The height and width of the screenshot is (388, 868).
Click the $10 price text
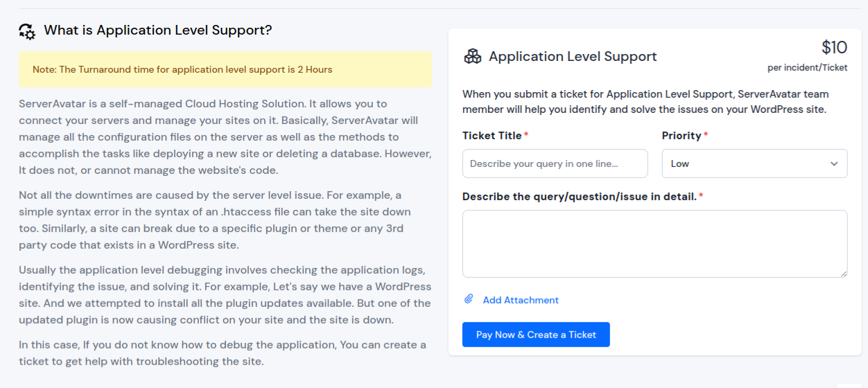click(834, 47)
